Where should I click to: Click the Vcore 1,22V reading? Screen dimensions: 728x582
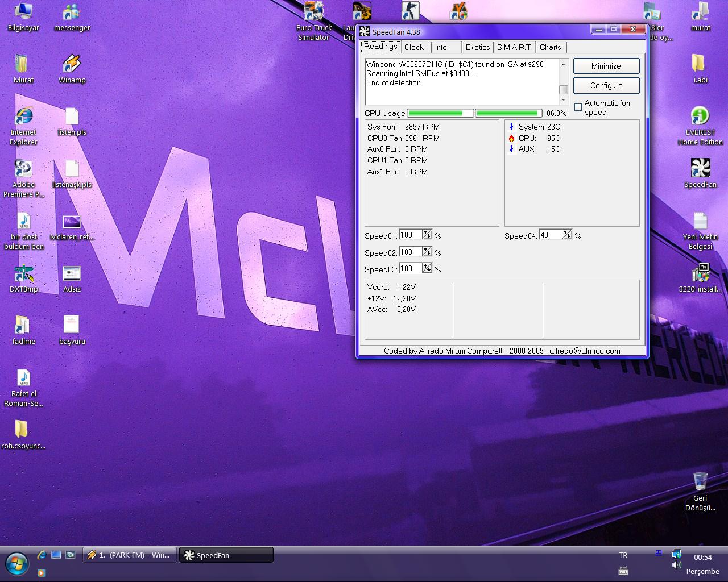point(391,287)
